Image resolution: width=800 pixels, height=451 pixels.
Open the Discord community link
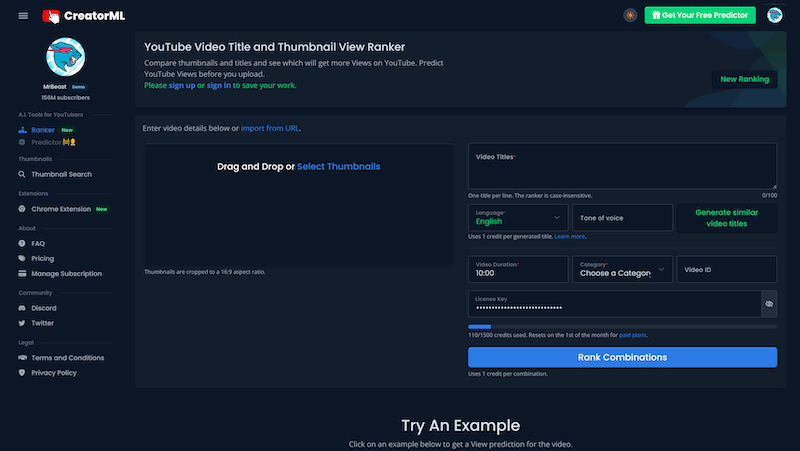43,308
